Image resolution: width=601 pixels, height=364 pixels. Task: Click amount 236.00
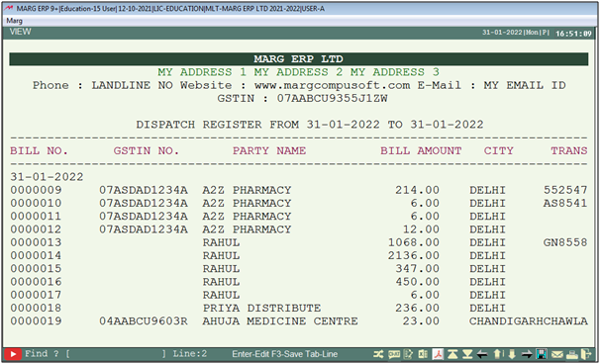pos(418,309)
